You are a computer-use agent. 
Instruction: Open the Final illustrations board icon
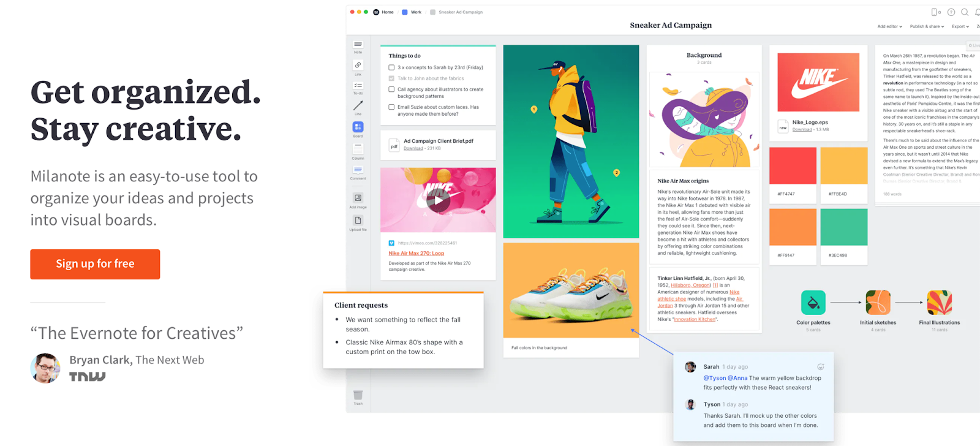[940, 303]
